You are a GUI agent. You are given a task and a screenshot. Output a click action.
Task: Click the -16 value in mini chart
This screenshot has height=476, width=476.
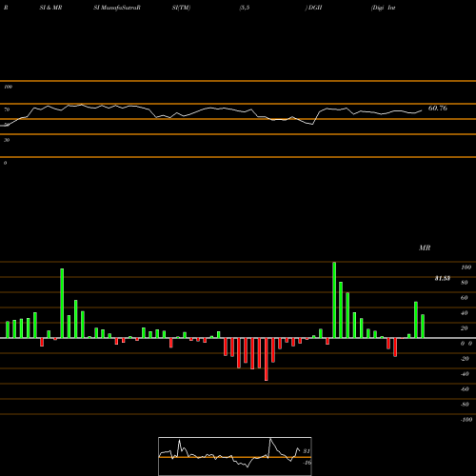307,463
